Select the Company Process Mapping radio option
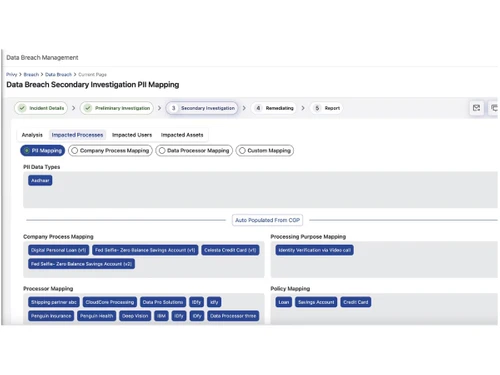The width and height of the screenshot is (500, 375). pyautogui.click(x=110, y=151)
